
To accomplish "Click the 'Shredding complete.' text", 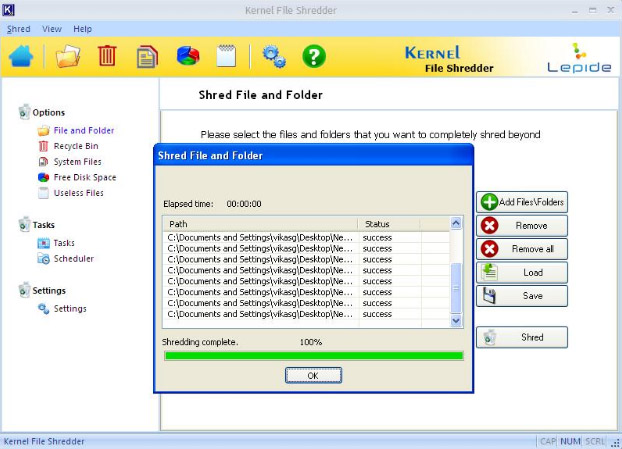I will [x=200, y=342].
